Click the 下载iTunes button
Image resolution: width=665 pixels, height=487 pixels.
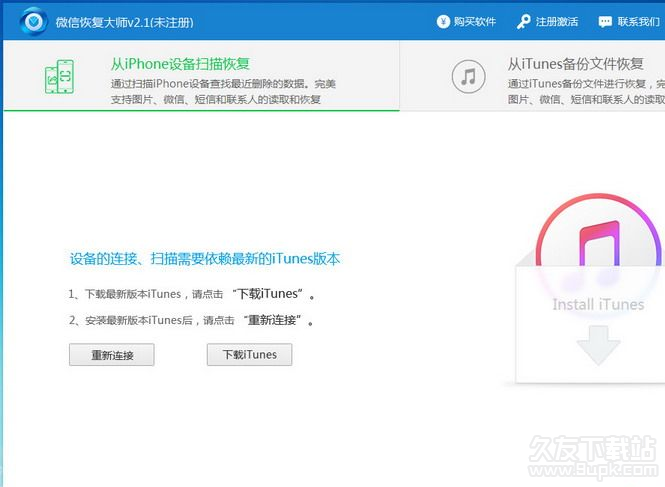[x=249, y=355]
